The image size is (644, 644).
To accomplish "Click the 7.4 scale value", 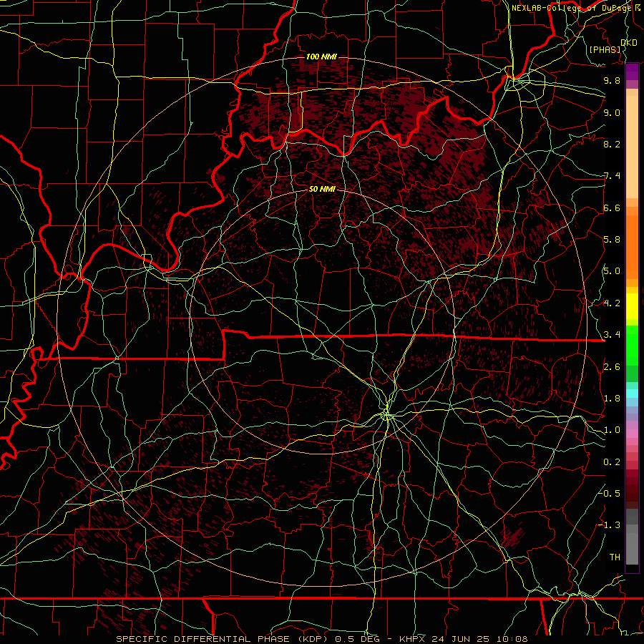I will [612, 176].
